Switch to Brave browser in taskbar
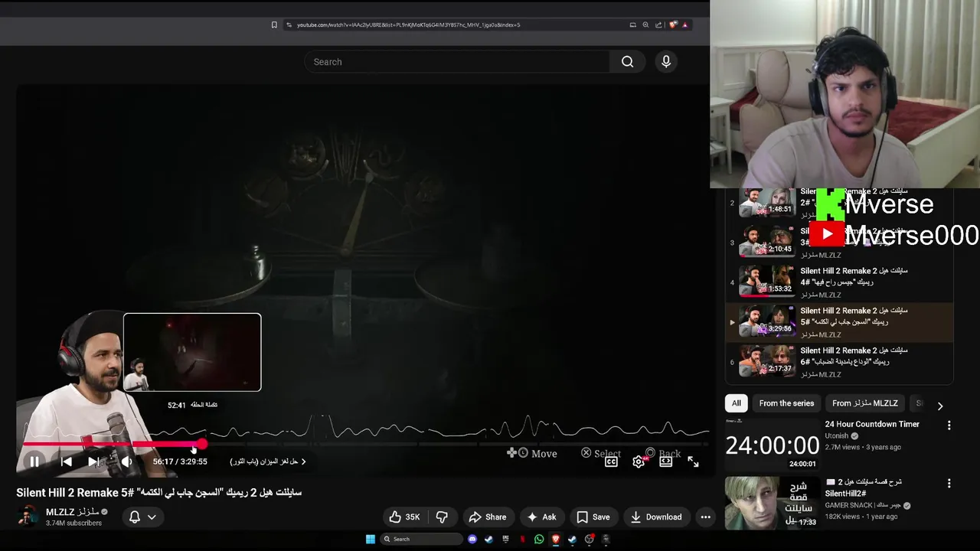Screen dimensions: 980x551 [556, 539]
